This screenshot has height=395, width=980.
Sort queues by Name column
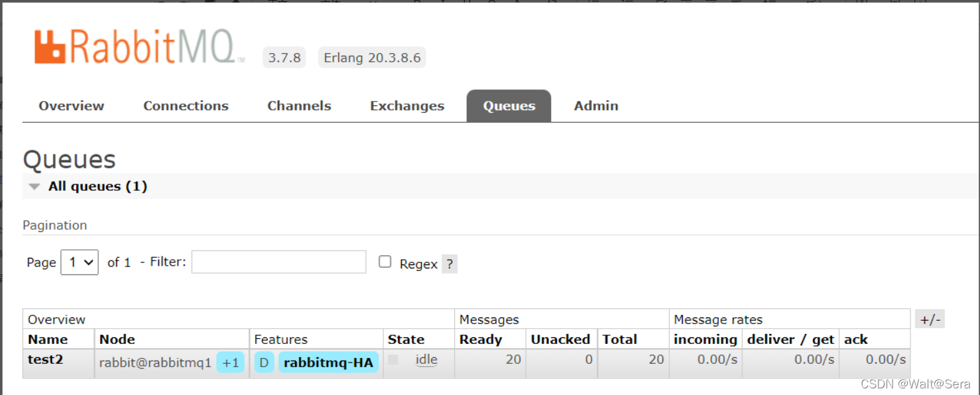pos(48,339)
